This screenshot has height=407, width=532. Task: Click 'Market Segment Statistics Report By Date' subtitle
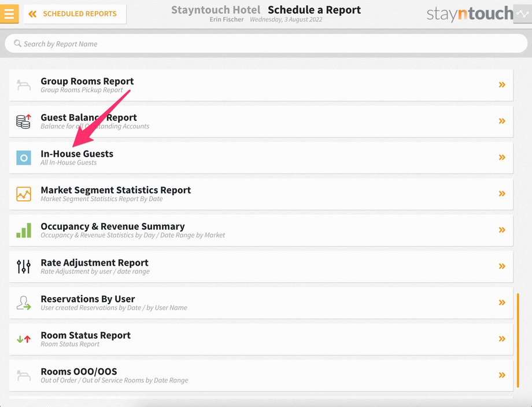101,199
